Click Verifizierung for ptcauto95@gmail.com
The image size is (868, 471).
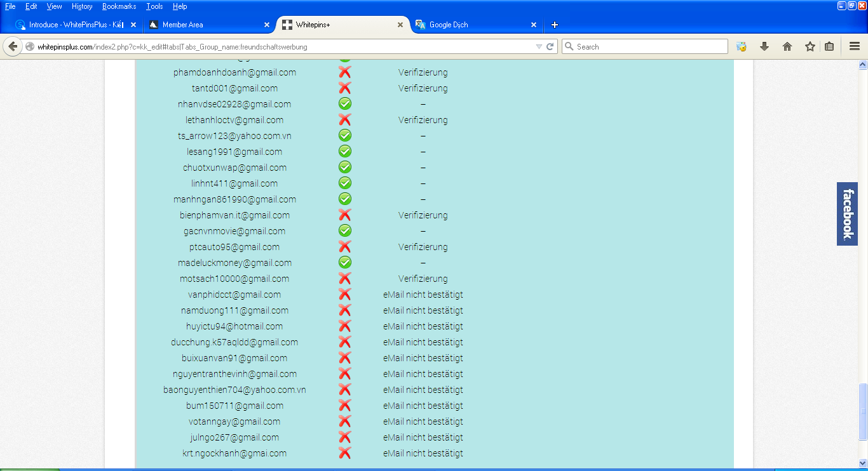point(423,247)
